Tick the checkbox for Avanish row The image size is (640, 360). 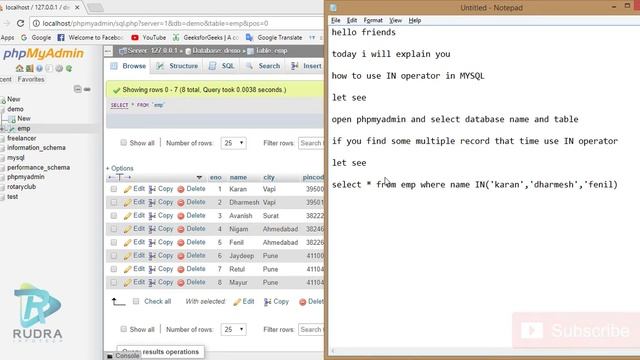click(x=113, y=216)
